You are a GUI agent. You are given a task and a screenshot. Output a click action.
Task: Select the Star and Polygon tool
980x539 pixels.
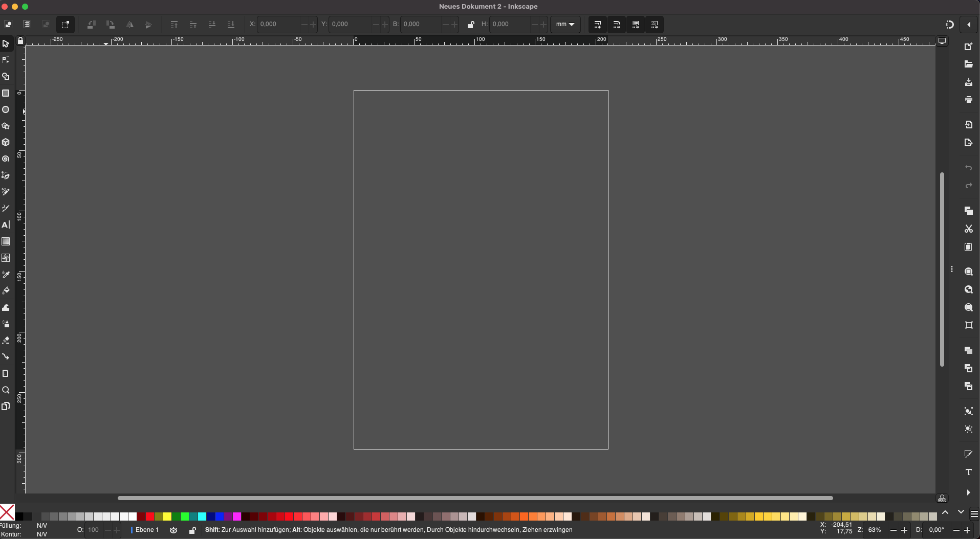pos(6,126)
